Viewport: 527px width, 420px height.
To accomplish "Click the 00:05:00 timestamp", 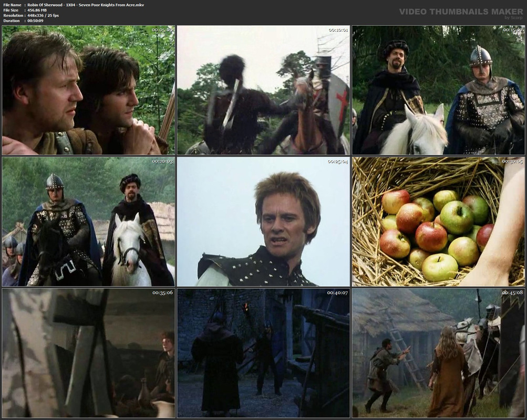I will (x=162, y=30).
